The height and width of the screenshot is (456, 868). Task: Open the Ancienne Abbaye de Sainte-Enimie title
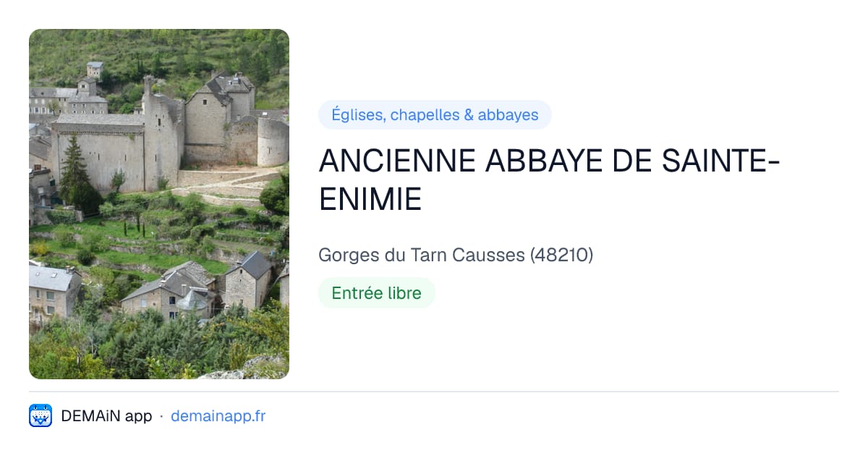pos(549,180)
